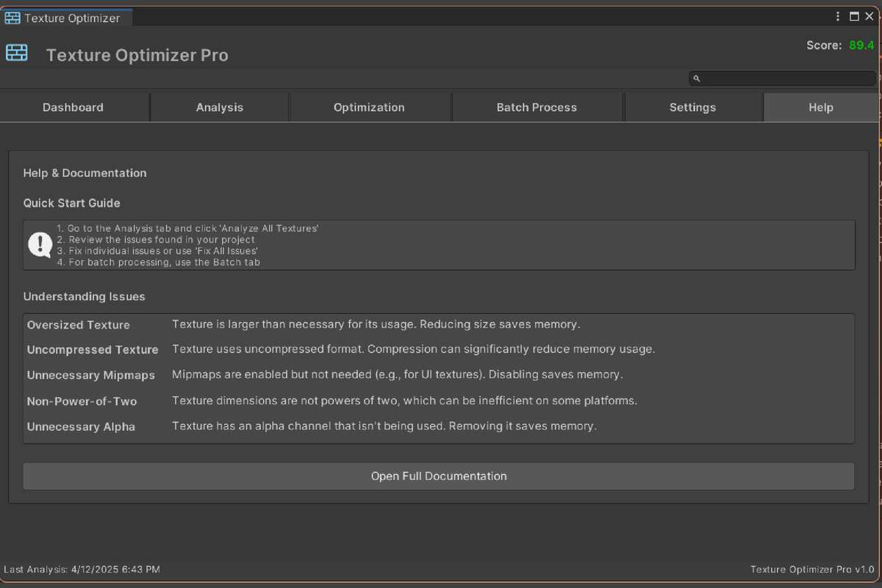
Task: Maximize the Texture Optimizer window
Action: [854, 16]
